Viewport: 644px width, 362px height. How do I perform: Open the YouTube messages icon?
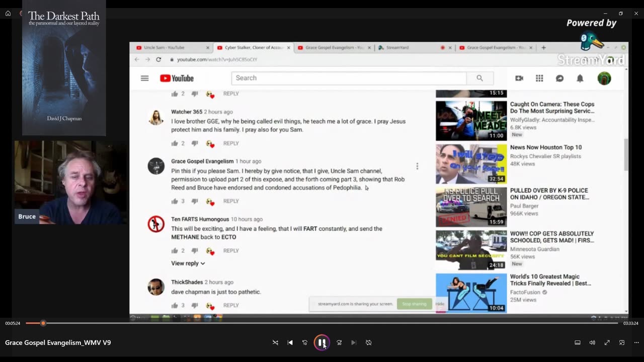point(559,78)
